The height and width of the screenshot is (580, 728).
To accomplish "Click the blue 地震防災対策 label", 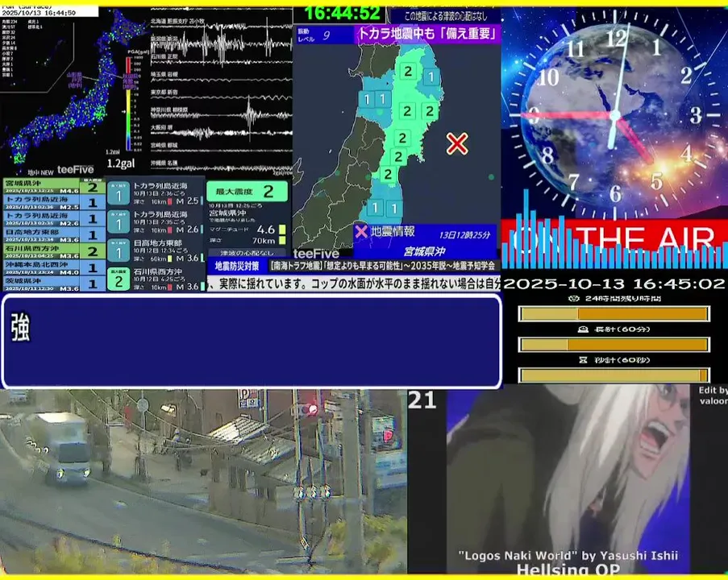I will click(x=237, y=266).
